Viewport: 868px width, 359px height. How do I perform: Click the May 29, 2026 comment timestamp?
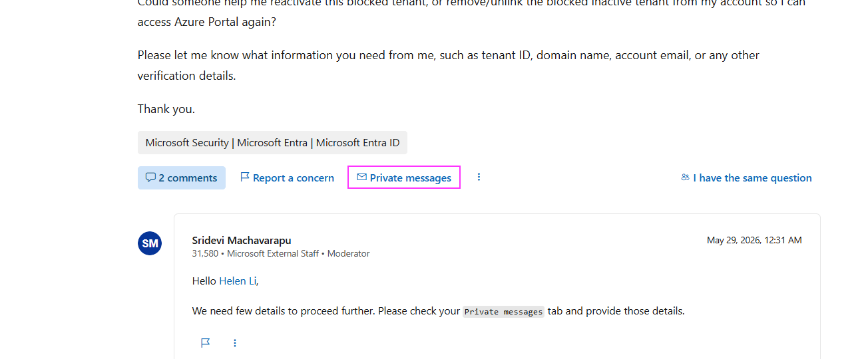pyautogui.click(x=754, y=240)
